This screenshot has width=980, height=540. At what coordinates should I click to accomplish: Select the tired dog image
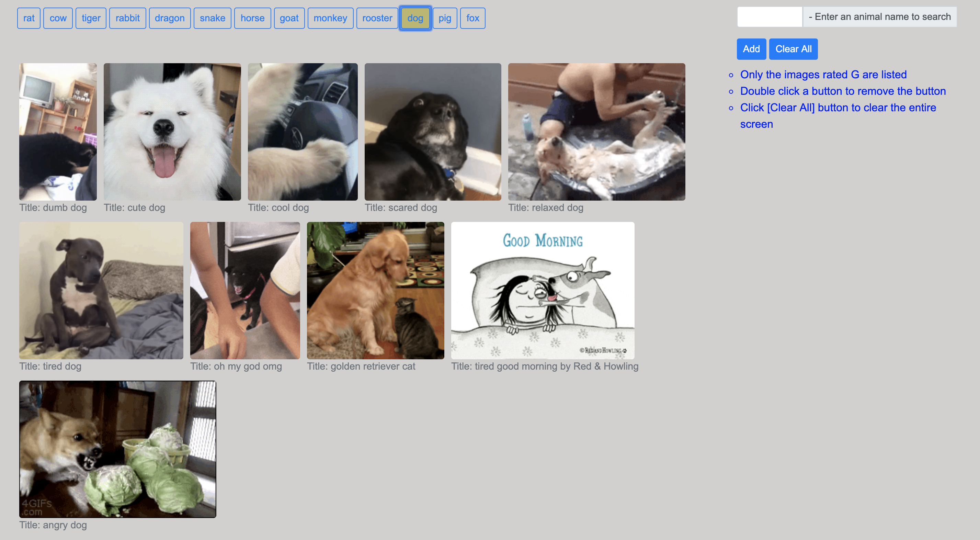(101, 290)
